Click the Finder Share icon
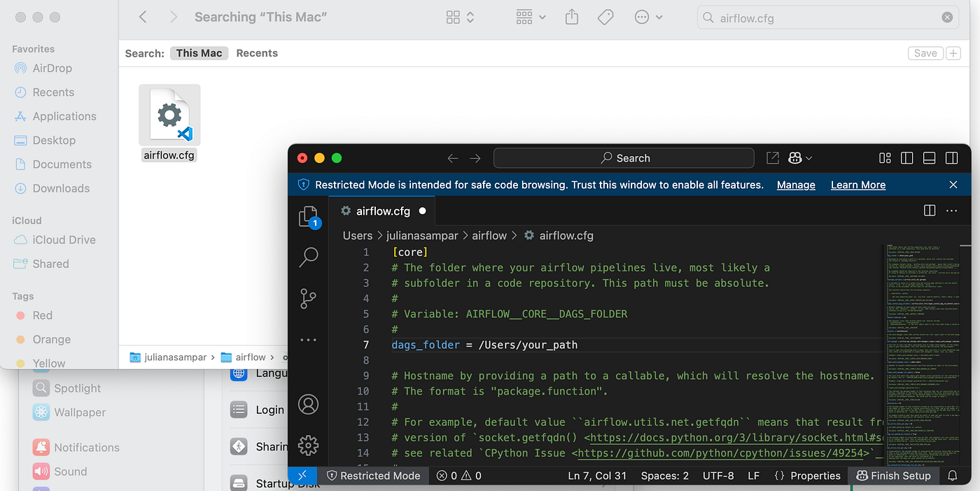Image resolution: width=980 pixels, height=491 pixels. pos(572,17)
